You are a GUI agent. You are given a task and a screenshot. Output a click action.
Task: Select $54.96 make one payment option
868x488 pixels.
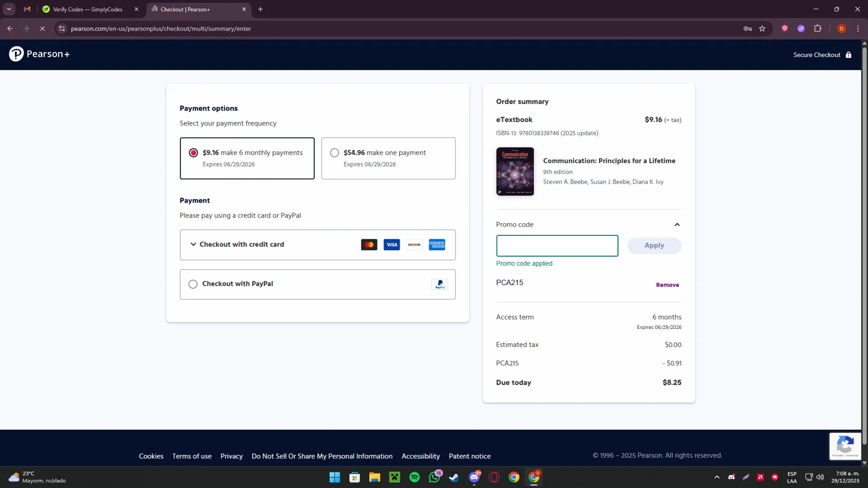pyautogui.click(x=388, y=158)
